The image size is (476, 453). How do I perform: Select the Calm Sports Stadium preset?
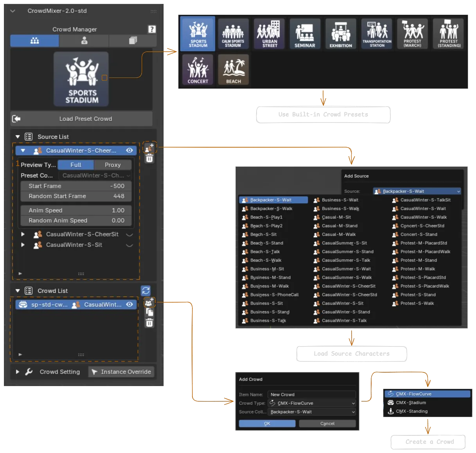tap(233, 34)
